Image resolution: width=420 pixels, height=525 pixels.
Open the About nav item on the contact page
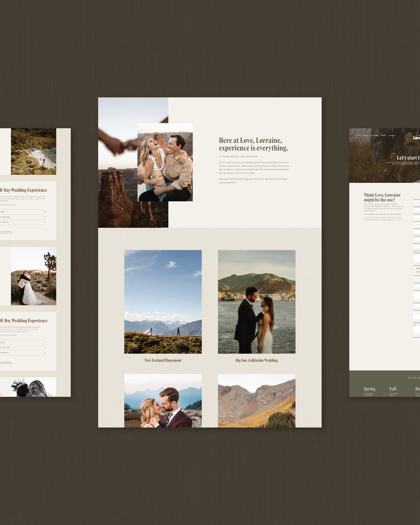[366, 135]
